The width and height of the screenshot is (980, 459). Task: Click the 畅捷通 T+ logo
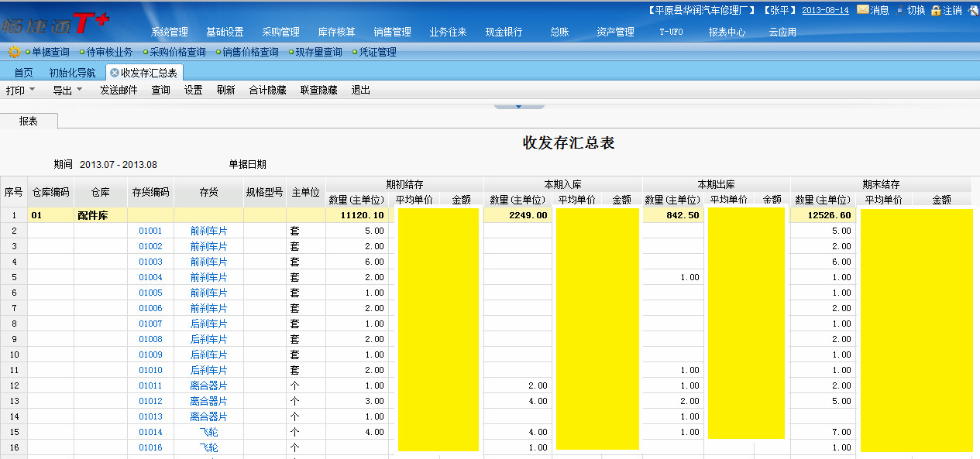tap(54, 25)
